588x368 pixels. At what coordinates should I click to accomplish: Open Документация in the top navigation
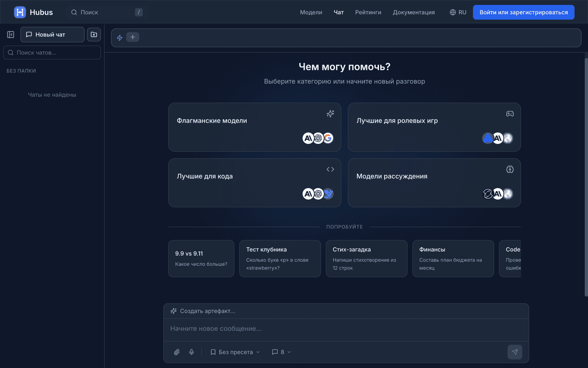click(x=414, y=12)
